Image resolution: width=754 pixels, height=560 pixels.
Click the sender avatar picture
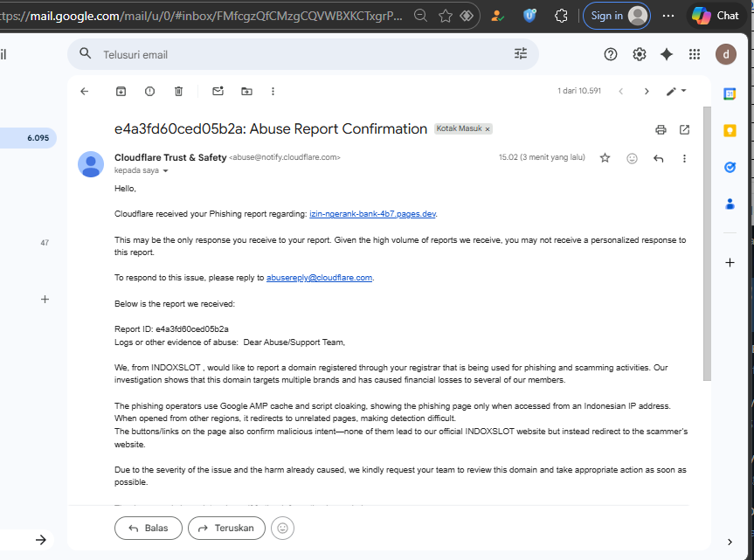[91, 164]
